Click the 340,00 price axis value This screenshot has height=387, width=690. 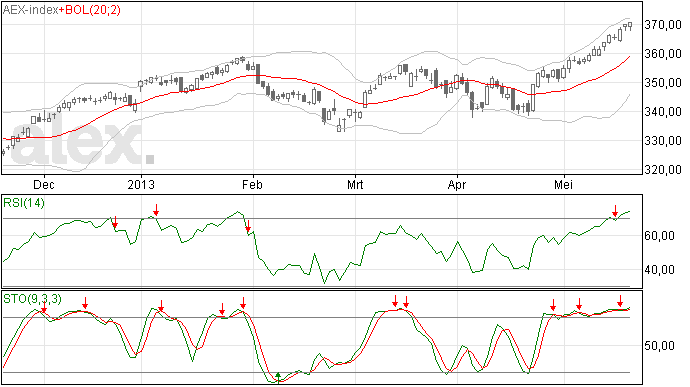(x=663, y=112)
